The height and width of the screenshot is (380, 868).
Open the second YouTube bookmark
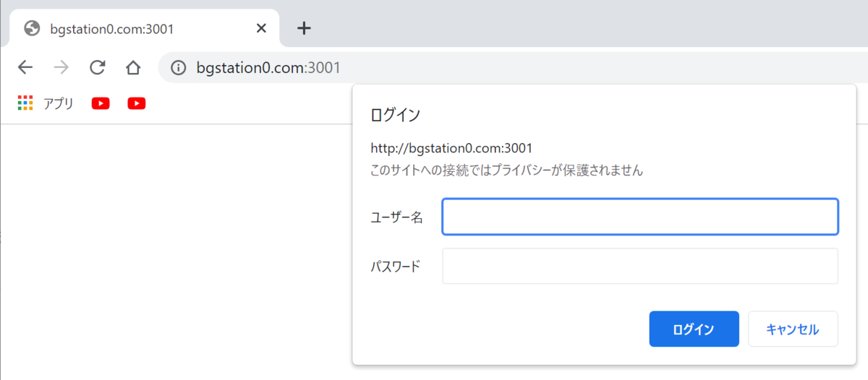click(137, 103)
